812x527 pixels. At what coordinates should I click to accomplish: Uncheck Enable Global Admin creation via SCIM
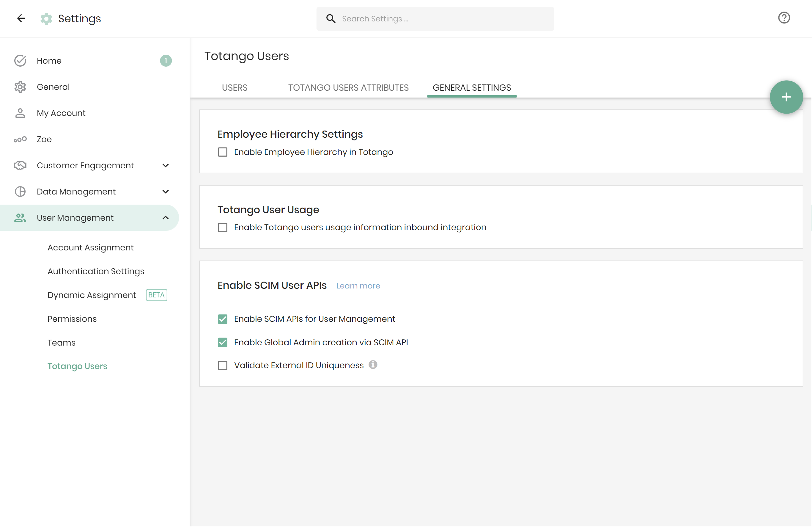[x=222, y=342]
